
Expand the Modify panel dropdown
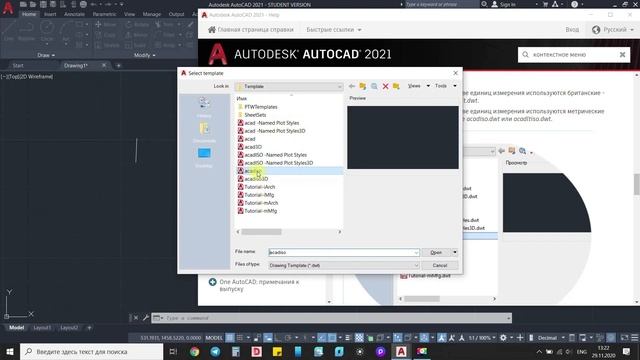coord(144,55)
